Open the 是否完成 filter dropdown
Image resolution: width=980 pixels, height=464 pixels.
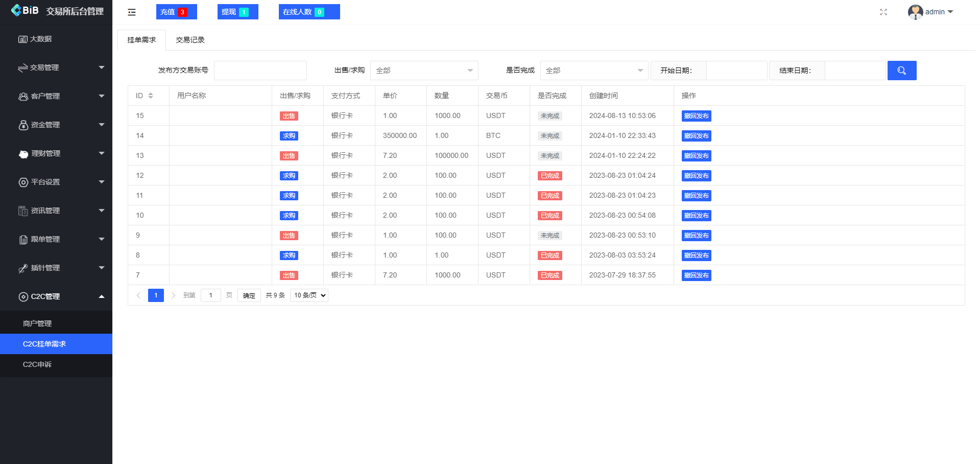point(594,71)
